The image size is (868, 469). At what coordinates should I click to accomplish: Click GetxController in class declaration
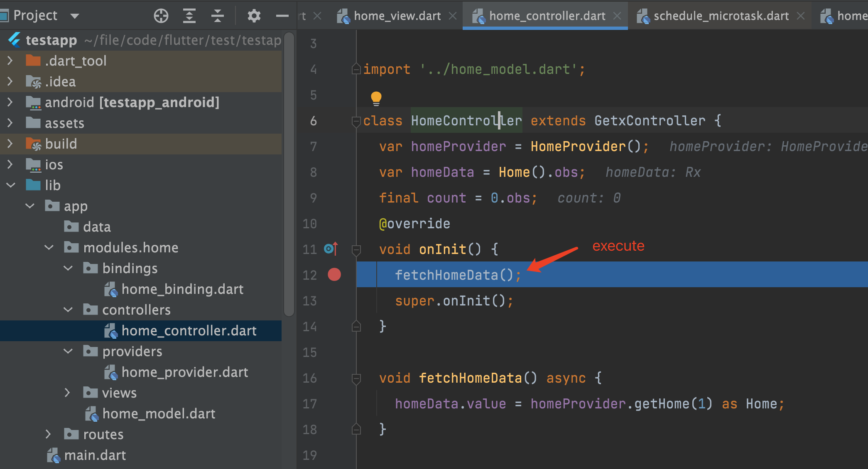[x=650, y=121]
